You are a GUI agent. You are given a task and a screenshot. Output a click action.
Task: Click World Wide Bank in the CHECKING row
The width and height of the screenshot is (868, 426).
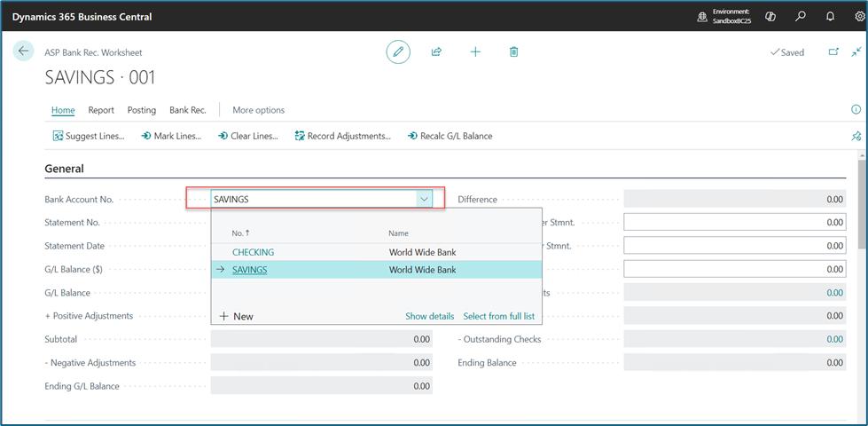tap(422, 252)
